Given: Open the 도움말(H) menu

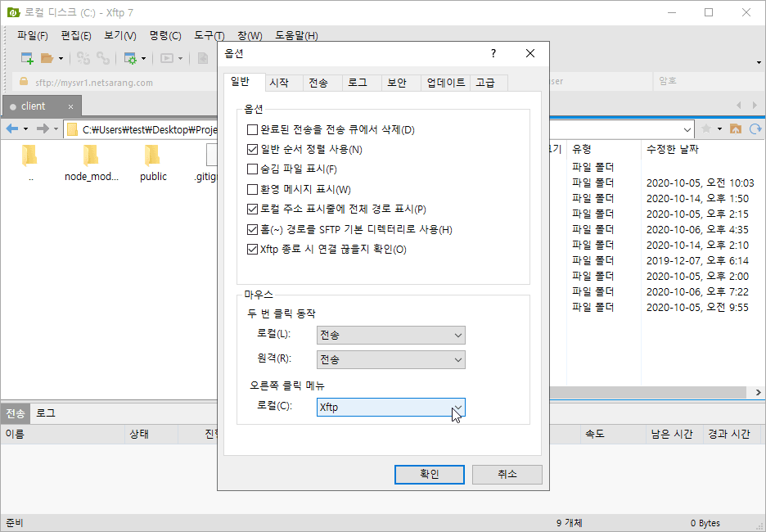Looking at the screenshot, I should coord(296,36).
